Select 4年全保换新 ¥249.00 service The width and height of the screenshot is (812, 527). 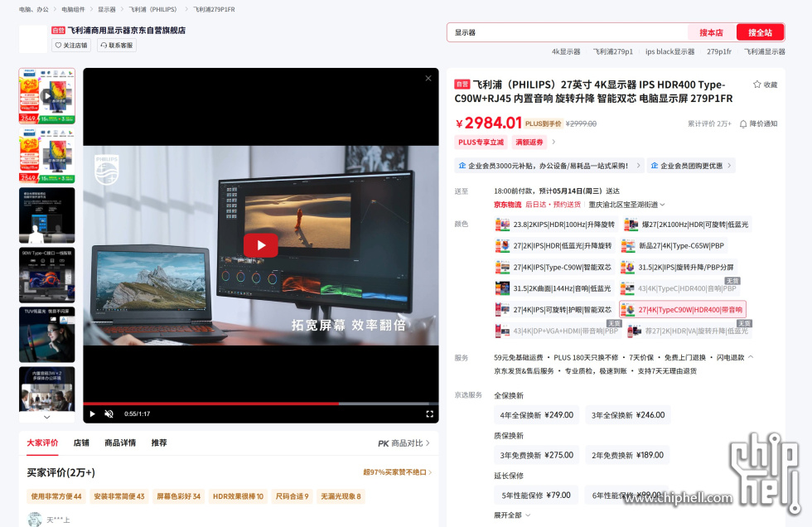tap(537, 415)
